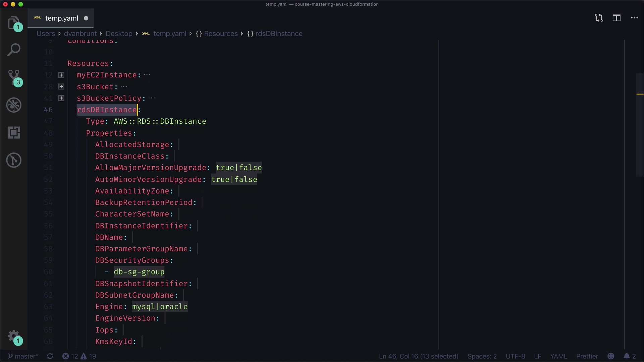The image size is (644, 362).
Task: Expand the folded s3Bucket block
Action: (x=61, y=87)
